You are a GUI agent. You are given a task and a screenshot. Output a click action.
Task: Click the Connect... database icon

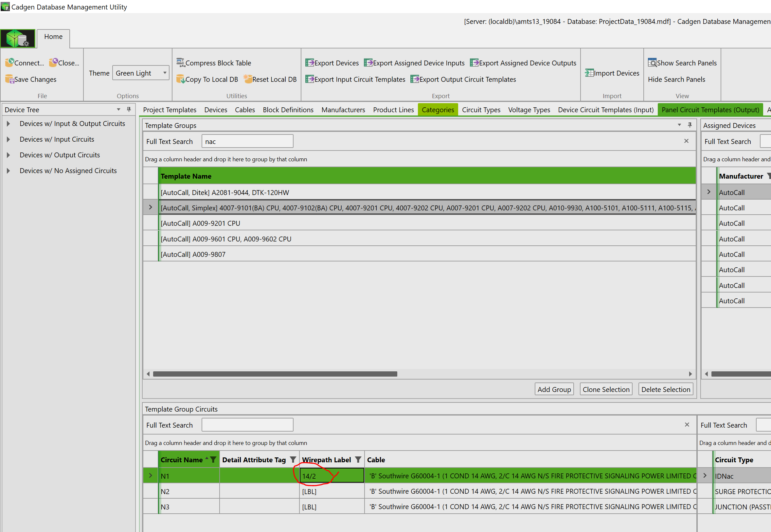(x=9, y=63)
